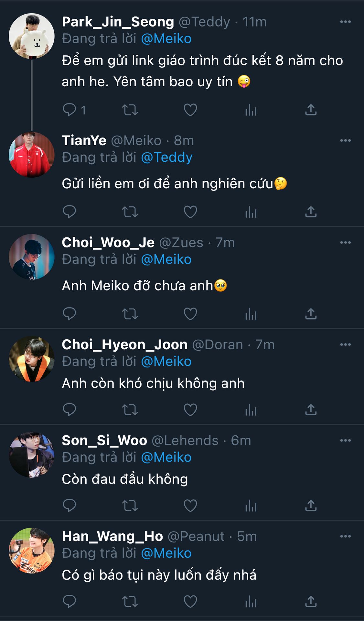
Task: Expand more options on Son_Si_Woo's tweet
Action: [x=345, y=440]
